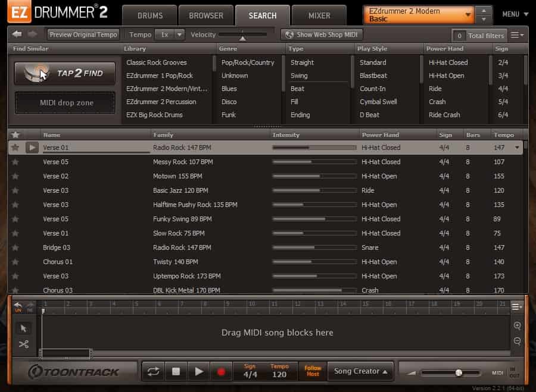
Task: Preview Verse 01 Radio Rock groove
Action: (x=32, y=148)
